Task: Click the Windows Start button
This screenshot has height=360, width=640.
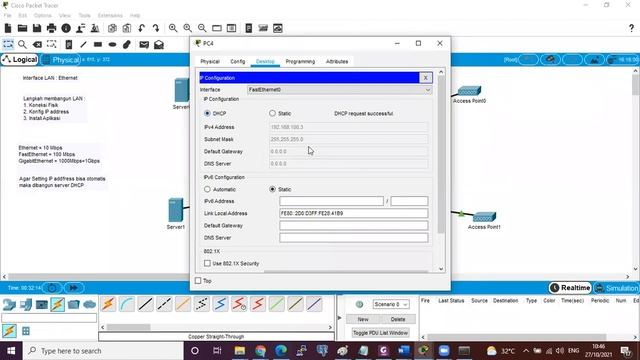Action: pos(11,351)
